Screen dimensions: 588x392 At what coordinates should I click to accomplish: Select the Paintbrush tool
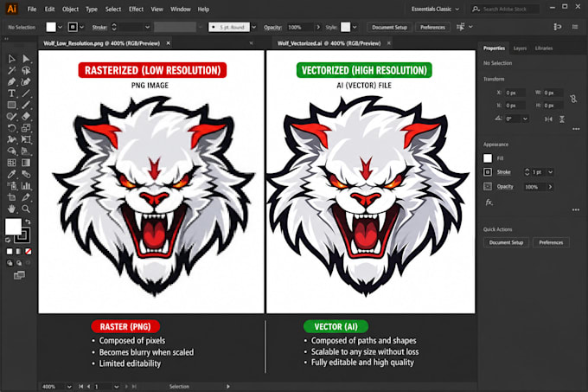pyautogui.click(x=26, y=105)
